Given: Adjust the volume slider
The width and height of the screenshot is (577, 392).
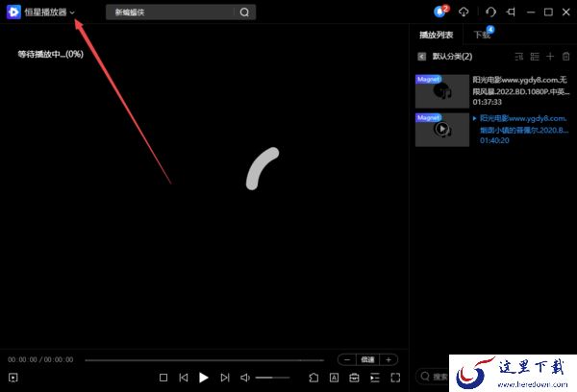Looking at the screenshot, I should pyautogui.click(x=273, y=378).
